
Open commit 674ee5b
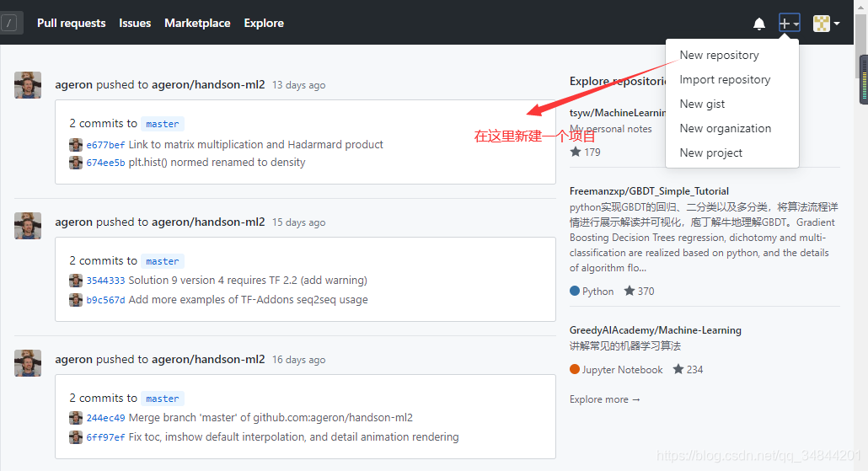point(105,163)
